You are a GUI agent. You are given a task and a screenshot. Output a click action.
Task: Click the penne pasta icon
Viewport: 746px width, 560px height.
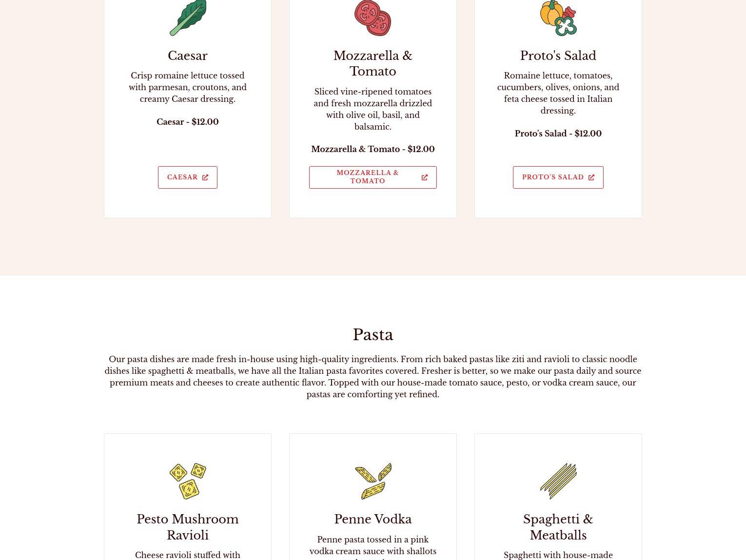(x=373, y=481)
